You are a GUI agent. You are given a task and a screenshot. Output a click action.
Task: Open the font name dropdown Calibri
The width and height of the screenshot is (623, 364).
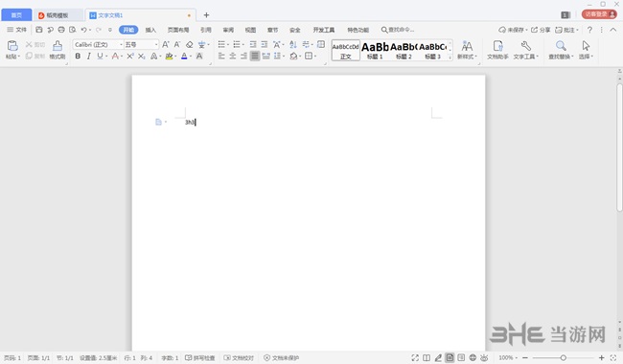pos(121,44)
